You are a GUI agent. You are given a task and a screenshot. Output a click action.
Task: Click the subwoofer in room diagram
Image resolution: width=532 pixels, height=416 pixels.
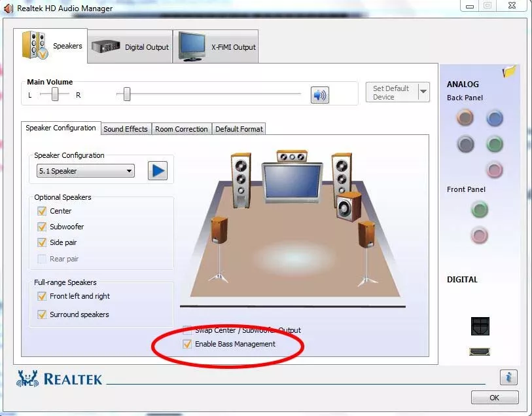(x=349, y=206)
